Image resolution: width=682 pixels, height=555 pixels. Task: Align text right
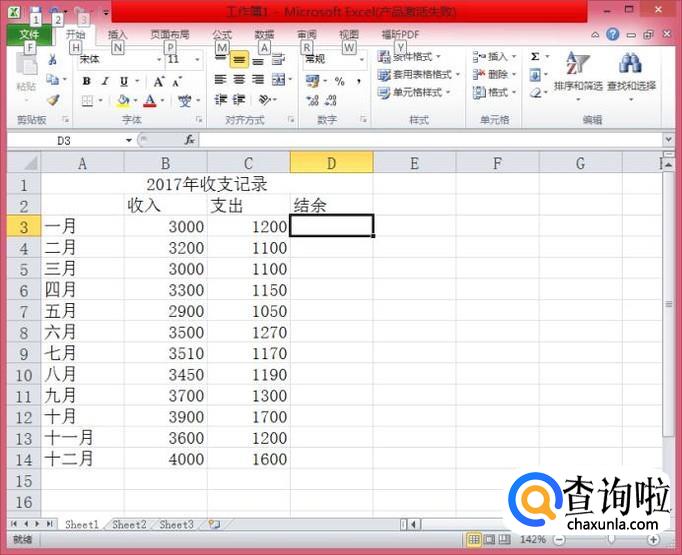(x=258, y=79)
